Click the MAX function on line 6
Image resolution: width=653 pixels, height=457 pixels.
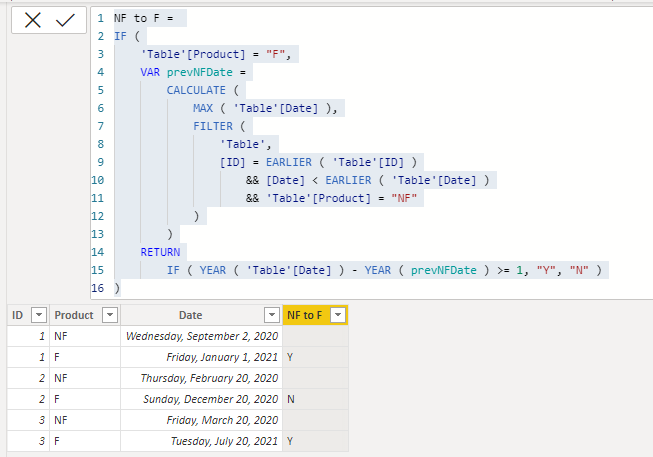click(x=203, y=108)
